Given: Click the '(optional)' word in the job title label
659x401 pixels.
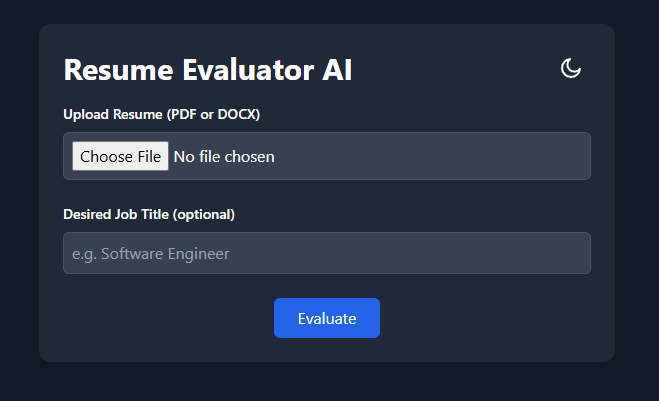Looking at the screenshot, I should click(203, 214).
